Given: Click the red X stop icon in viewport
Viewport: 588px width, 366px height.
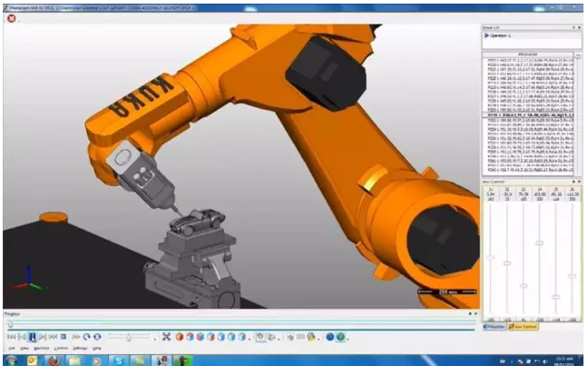Looking at the screenshot, I should 12,18.
